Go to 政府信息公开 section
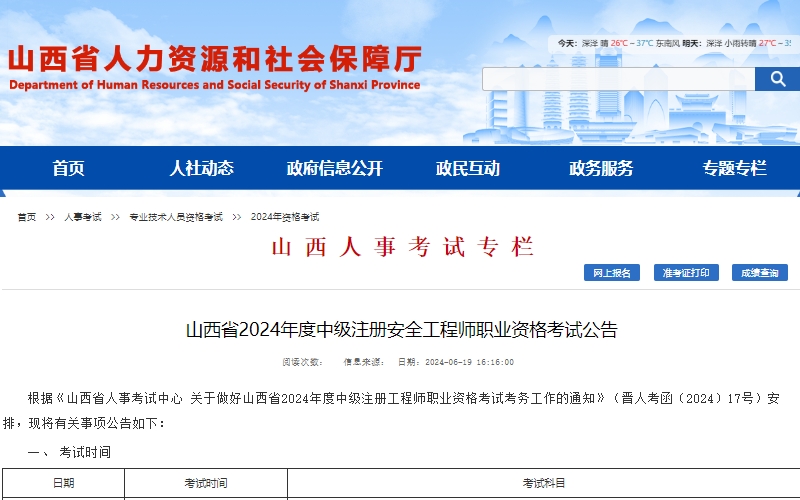This screenshot has height=500, width=800. tap(335, 168)
